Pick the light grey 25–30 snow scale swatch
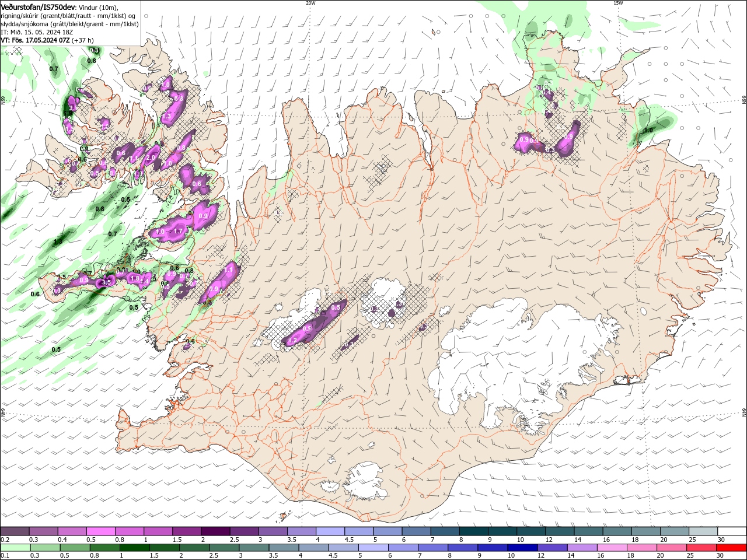 (x=704, y=531)
